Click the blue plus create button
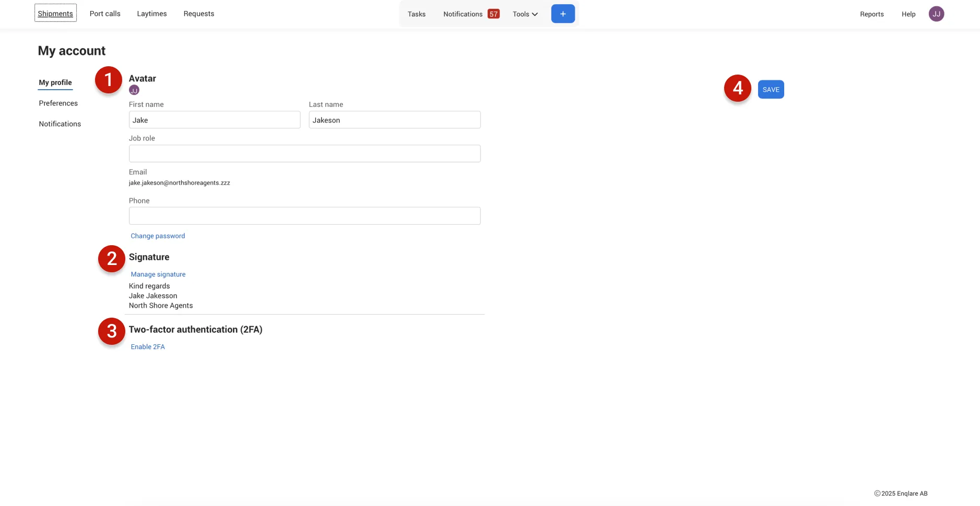Viewport: 980px width, 506px height. [563, 14]
